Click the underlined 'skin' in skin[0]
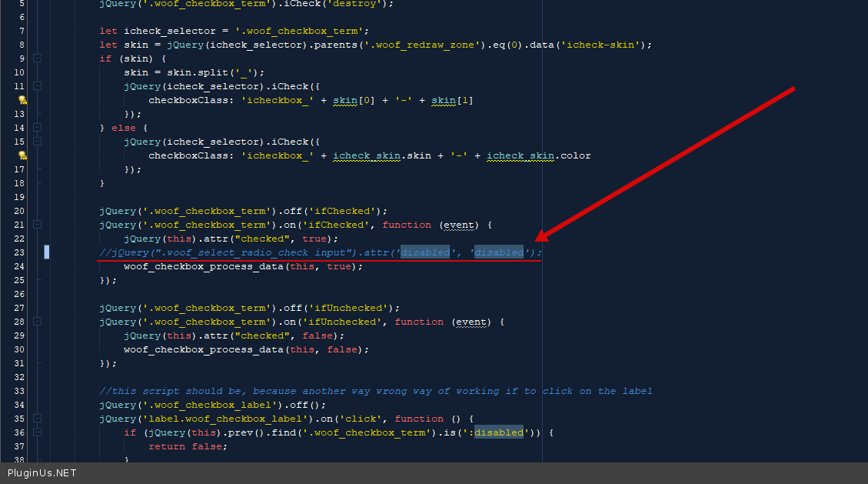Screen dimensions: 868x484 tap(344, 100)
